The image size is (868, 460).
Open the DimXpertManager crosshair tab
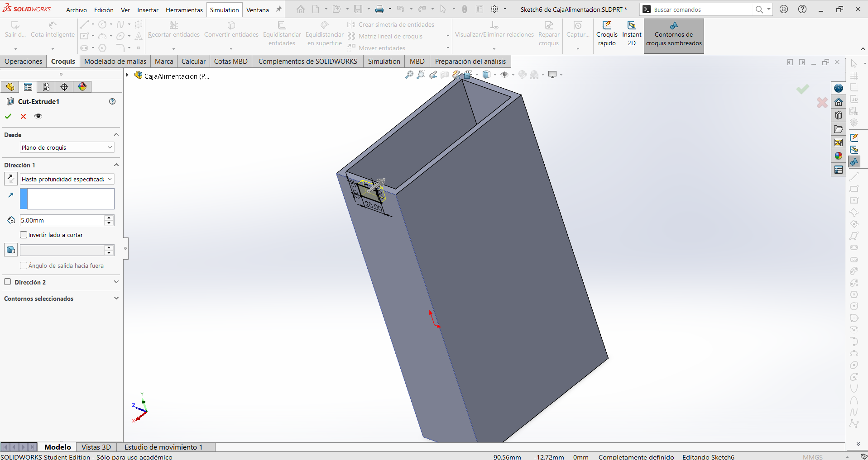[64, 87]
